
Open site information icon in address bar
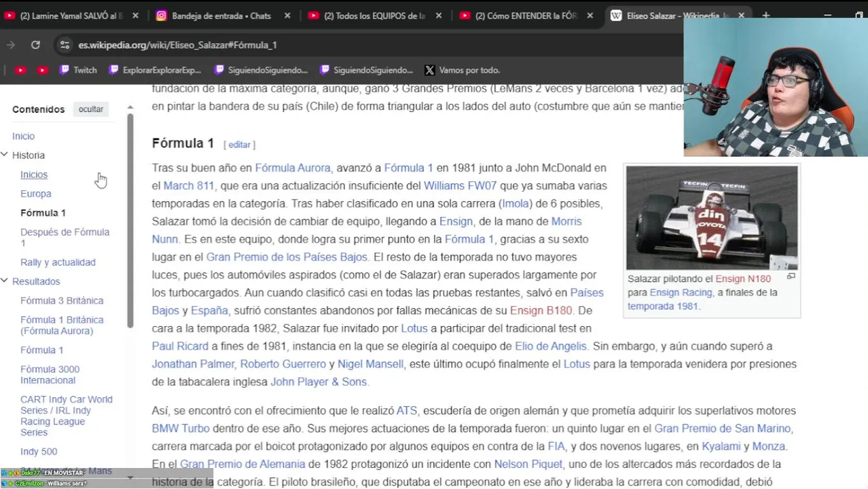point(65,45)
